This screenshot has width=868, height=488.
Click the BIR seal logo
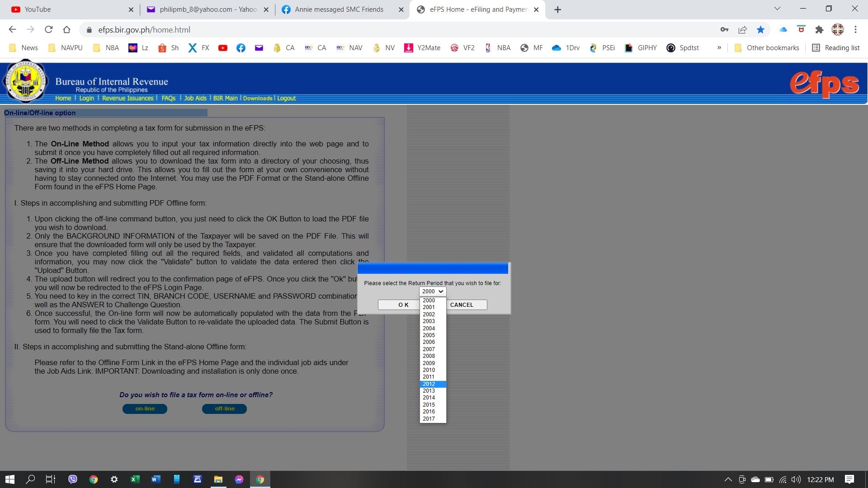tap(25, 81)
